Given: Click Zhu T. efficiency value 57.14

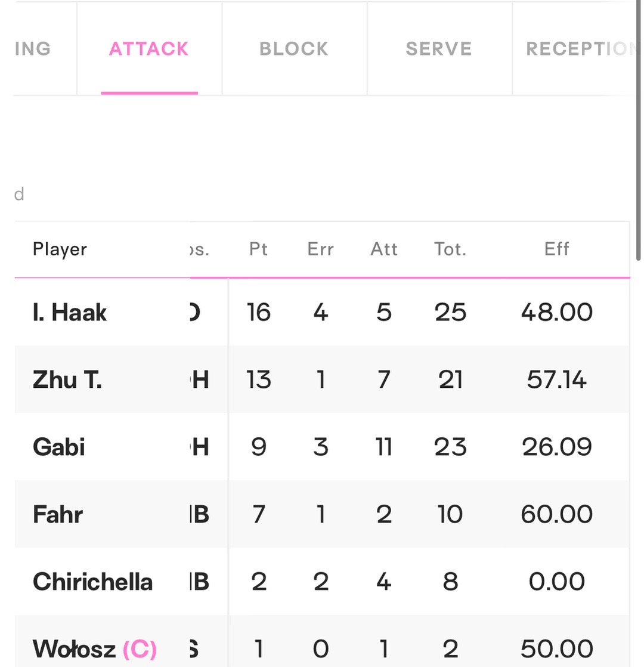Looking at the screenshot, I should (556, 379).
